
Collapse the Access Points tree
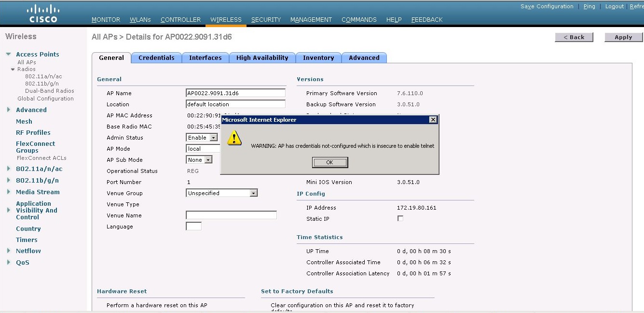(8, 54)
